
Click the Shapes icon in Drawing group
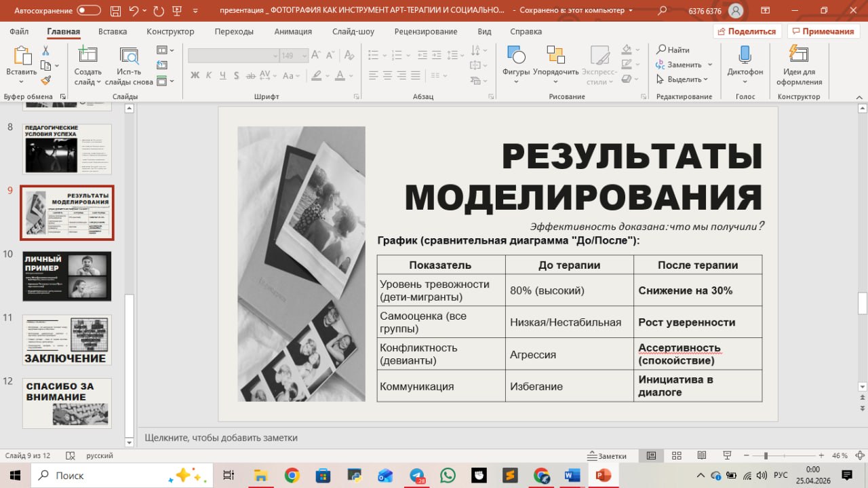click(x=516, y=56)
